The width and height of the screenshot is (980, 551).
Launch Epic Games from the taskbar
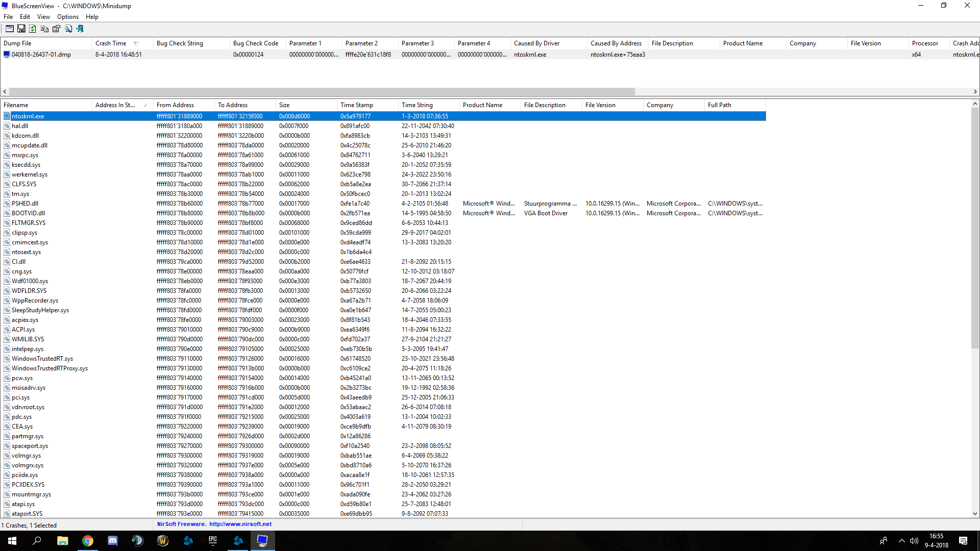tap(213, 541)
